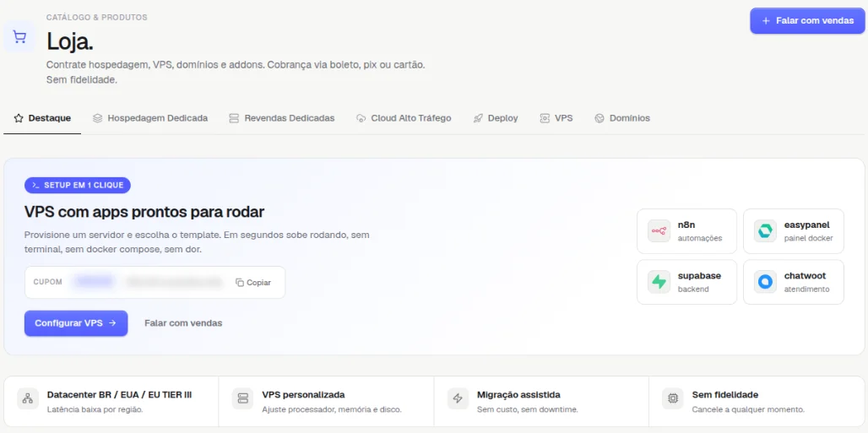This screenshot has height=433, width=868.
Task: Click the 'Sem custo, sem downtime.' text
Action: pos(527,409)
